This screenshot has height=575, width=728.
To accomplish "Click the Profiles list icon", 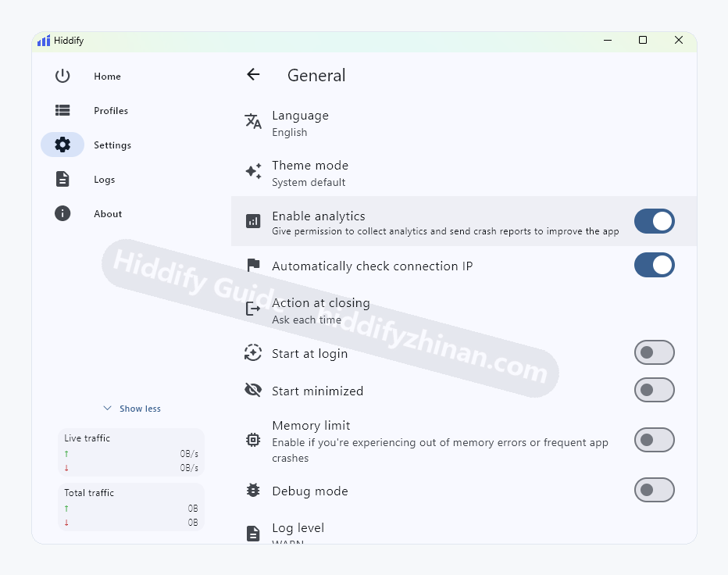I will pos(62,110).
